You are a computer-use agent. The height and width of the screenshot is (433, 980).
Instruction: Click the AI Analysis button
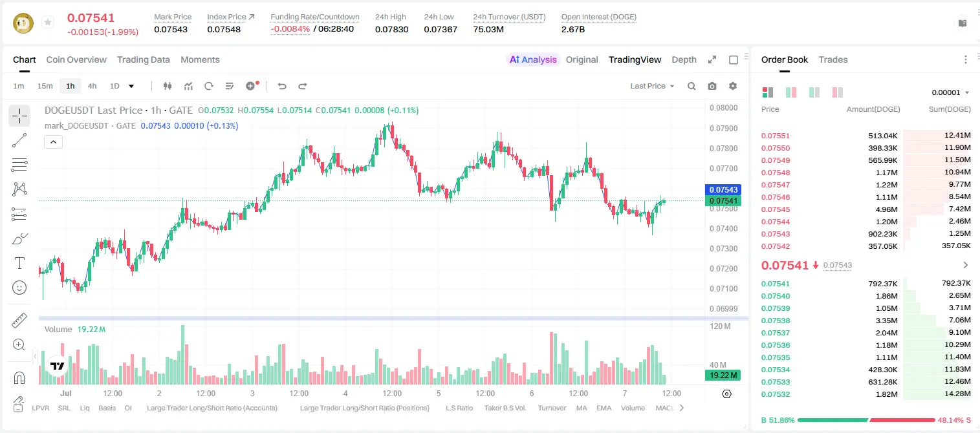click(533, 59)
